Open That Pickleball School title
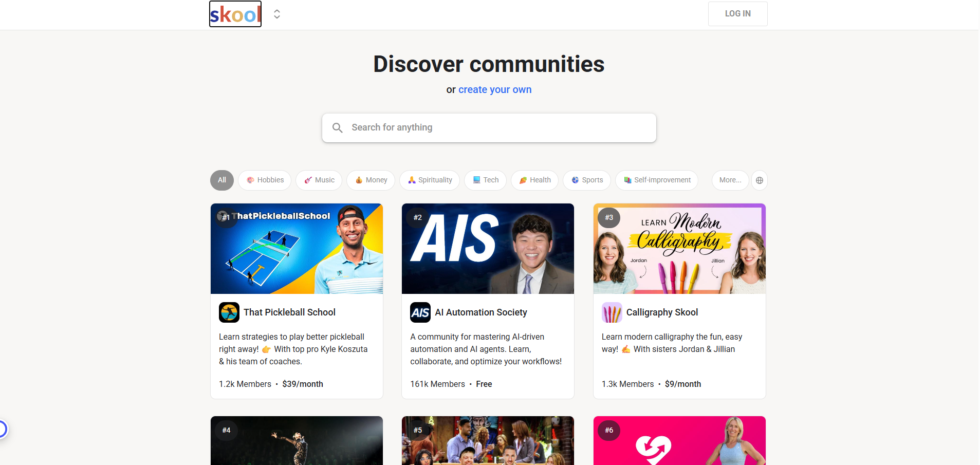 pyautogui.click(x=289, y=312)
